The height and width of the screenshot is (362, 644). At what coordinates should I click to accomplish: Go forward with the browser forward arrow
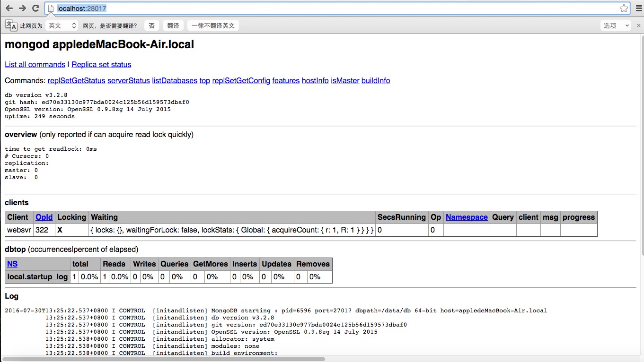[22, 9]
